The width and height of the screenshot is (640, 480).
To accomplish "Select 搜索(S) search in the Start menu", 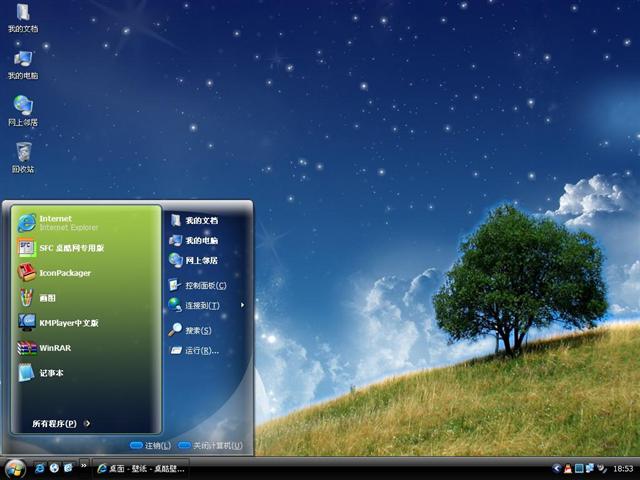I will coord(197,330).
